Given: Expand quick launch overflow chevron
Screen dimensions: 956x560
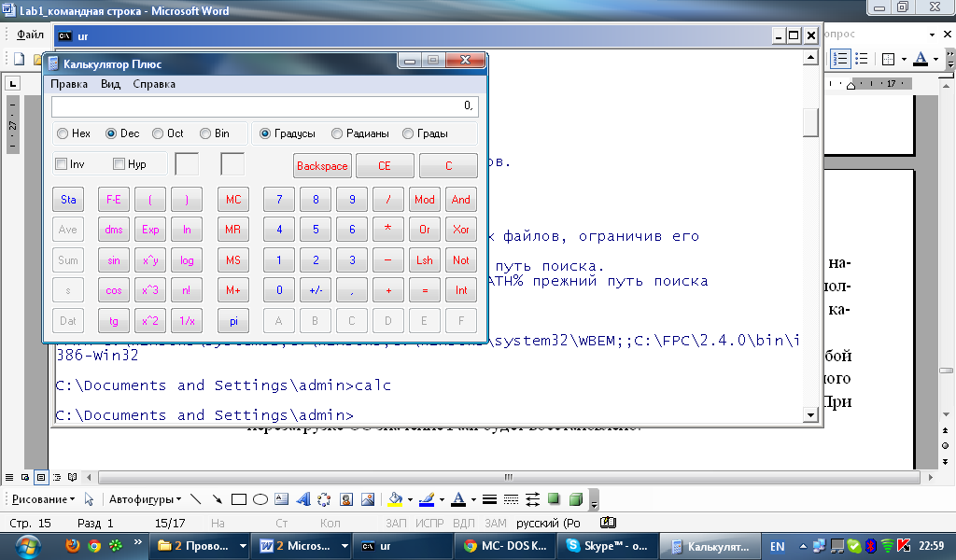Looking at the screenshot, I should click(137, 541).
